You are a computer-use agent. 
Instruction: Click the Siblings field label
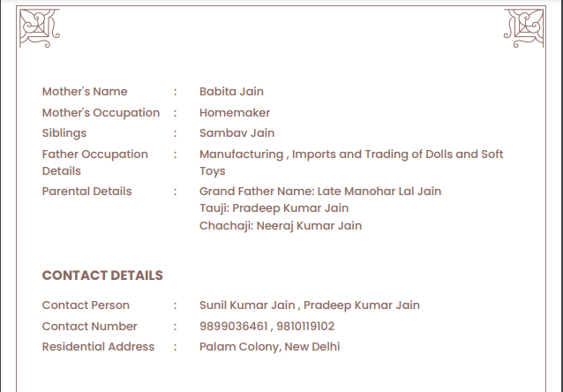click(64, 133)
